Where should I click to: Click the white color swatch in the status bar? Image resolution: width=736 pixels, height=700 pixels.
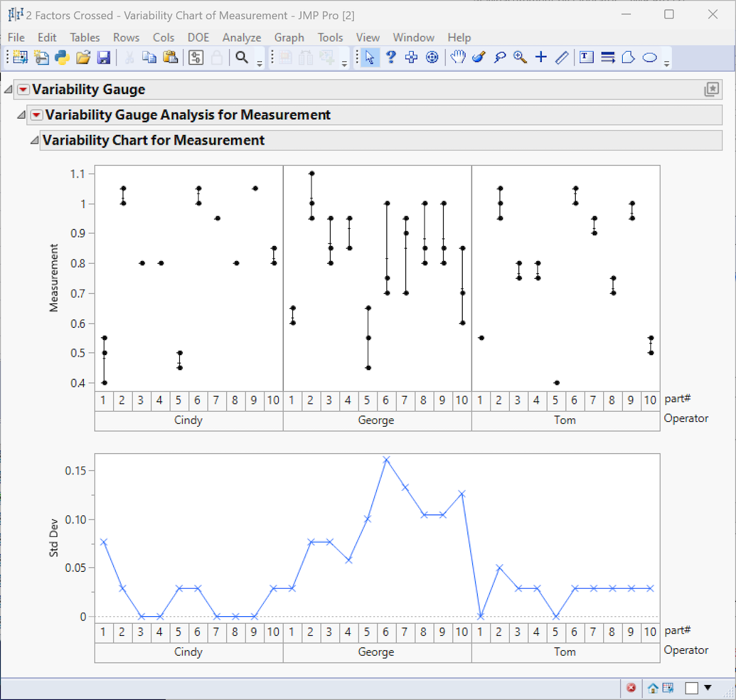pyautogui.click(x=691, y=688)
